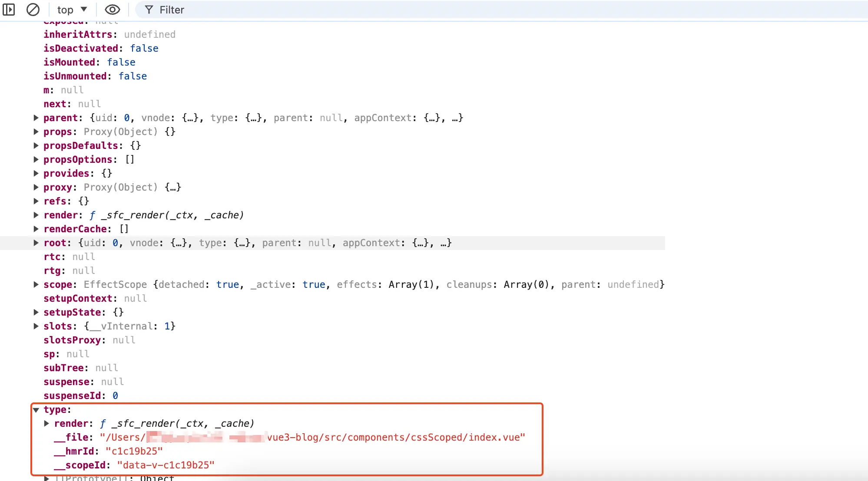Expand the propsOptions array
868x481 pixels.
[36, 159]
